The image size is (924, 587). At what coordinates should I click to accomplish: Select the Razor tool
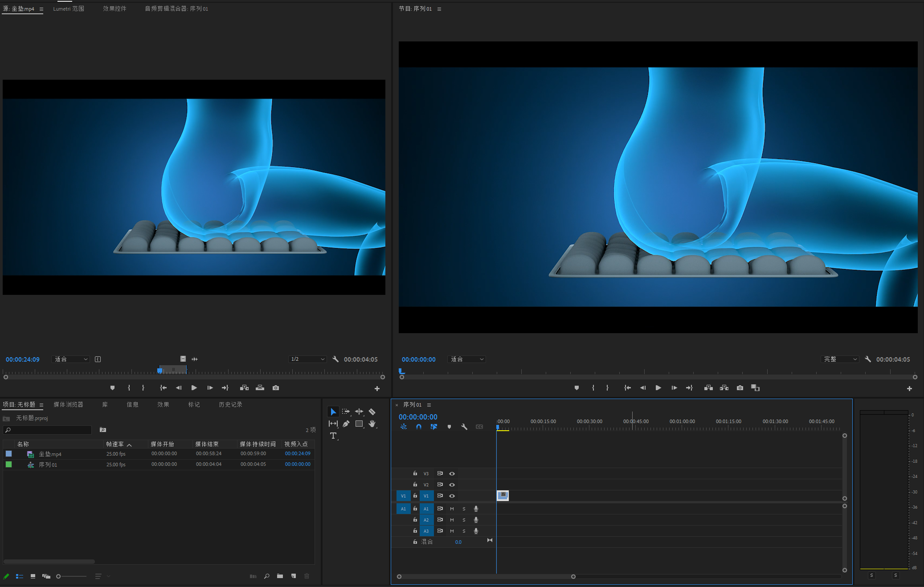[372, 412]
